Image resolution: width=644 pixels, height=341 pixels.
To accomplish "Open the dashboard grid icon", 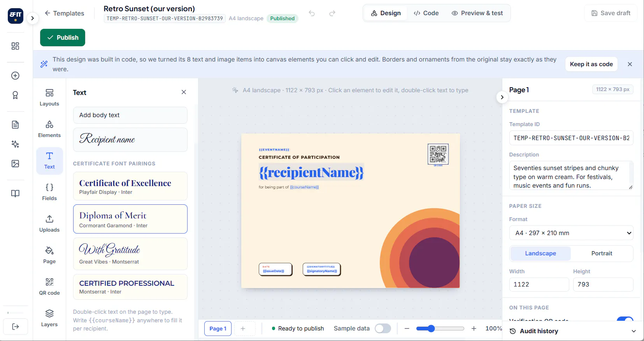I will (x=15, y=46).
